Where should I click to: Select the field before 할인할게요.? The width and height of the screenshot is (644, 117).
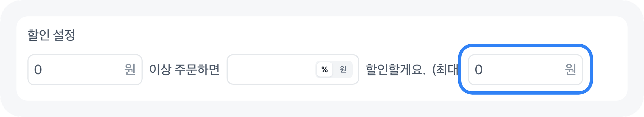(x=270, y=69)
